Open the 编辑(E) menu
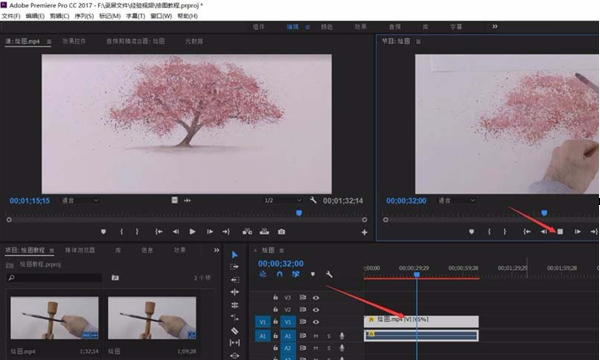The width and height of the screenshot is (600, 360). pyautogui.click(x=35, y=16)
